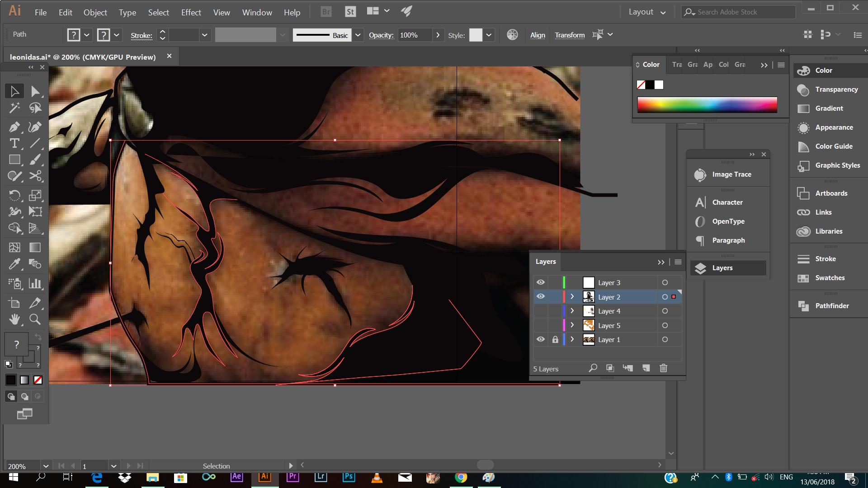Hide Layer 3 using its eye icon

541,282
